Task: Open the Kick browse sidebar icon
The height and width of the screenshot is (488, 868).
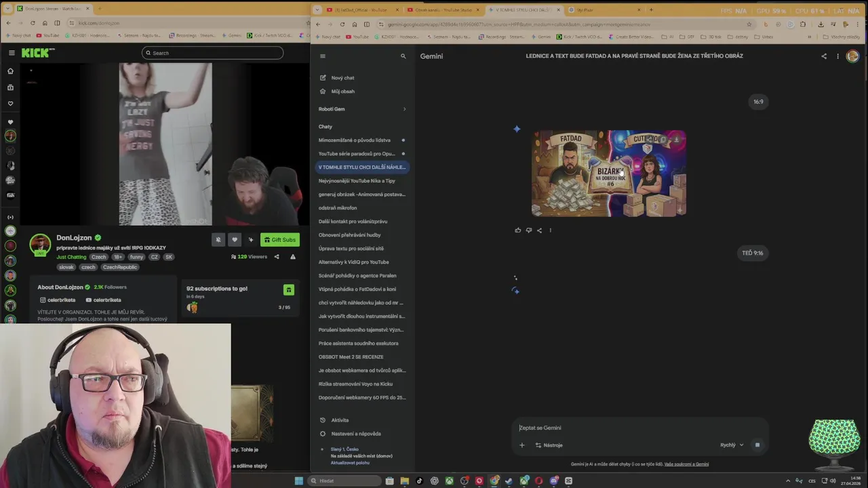Action: (x=10, y=87)
